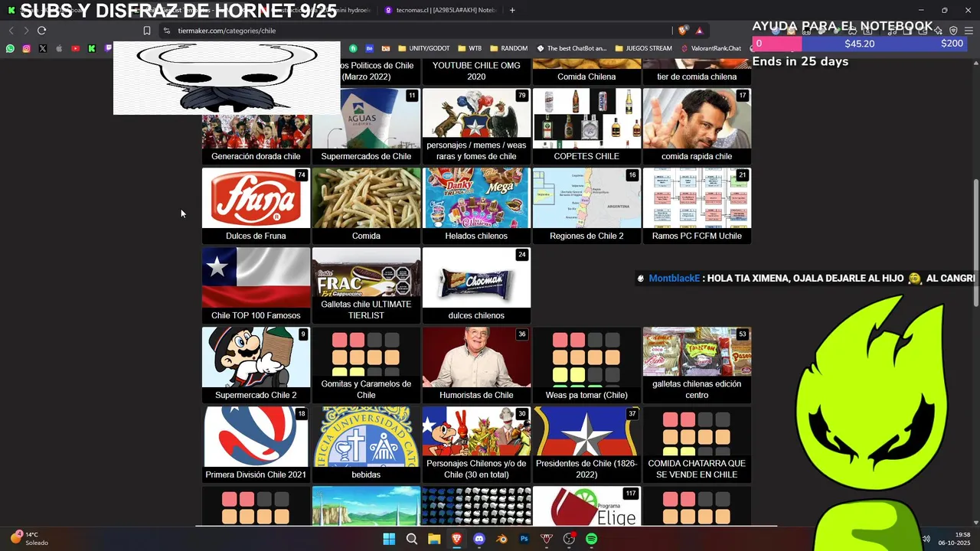The image size is (980, 551).
Task: Click the taskbar clock showing 19:58
Action: coord(955,539)
